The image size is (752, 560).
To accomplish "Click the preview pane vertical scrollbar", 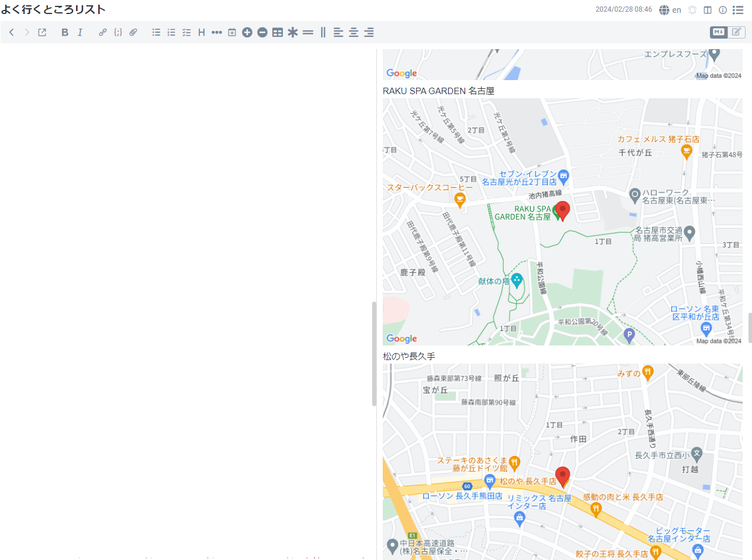I will pyautogui.click(x=750, y=327).
